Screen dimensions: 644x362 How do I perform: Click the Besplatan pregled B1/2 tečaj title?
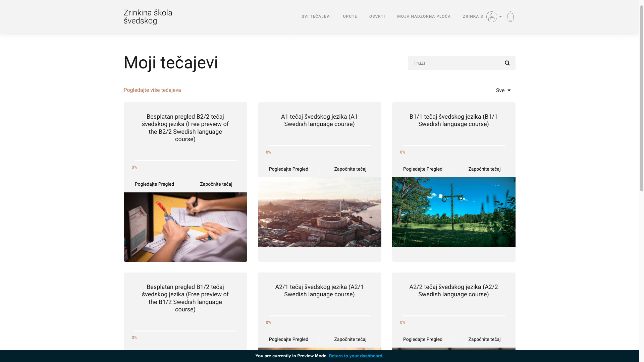[x=185, y=298]
